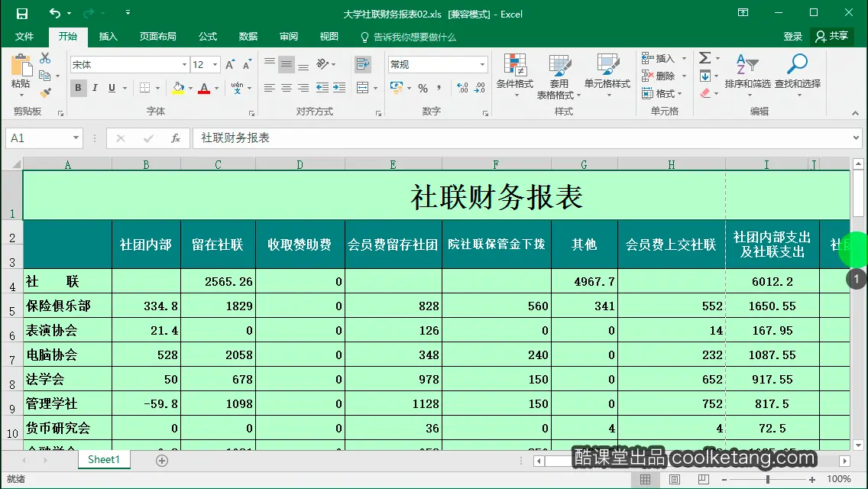Image resolution: width=868 pixels, height=489 pixels.
Task: Decrease font size with the small A icon
Action: tap(247, 65)
